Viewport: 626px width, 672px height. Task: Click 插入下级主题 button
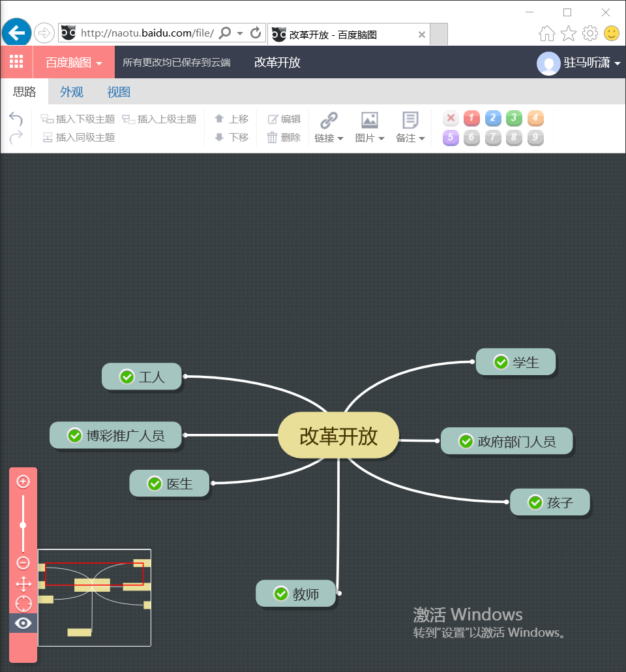pos(78,119)
